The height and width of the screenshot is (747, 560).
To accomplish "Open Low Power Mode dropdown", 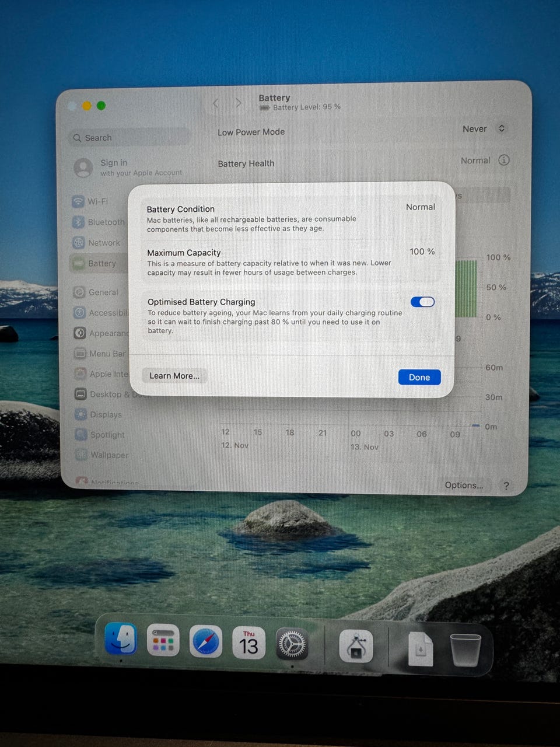I will click(x=484, y=129).
